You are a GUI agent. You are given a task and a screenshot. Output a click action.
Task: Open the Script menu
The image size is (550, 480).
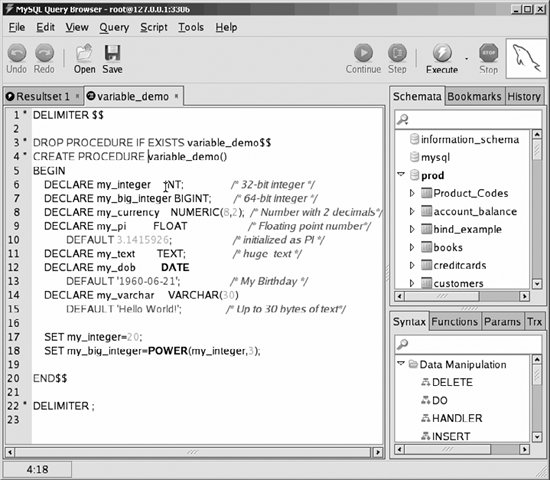(154, 27)
